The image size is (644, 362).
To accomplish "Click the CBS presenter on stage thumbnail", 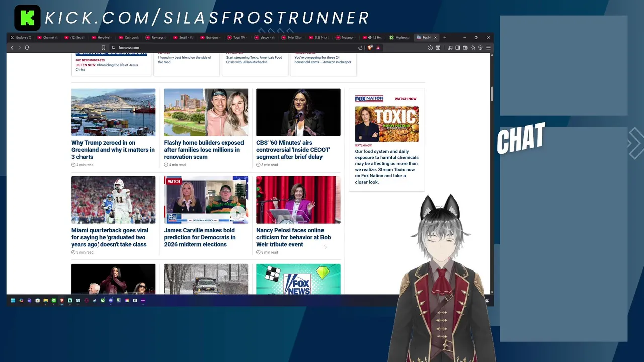I will coord(298,113).
